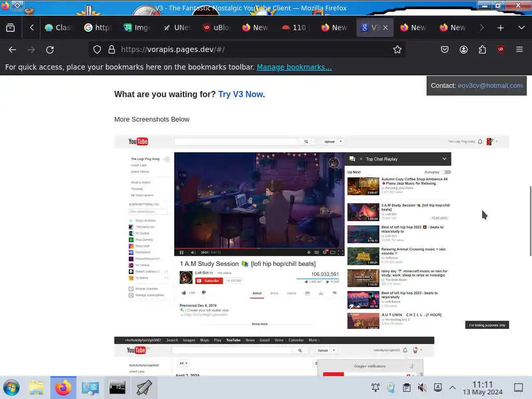Open the List all tabs dropdown
Viewport: 532px width, 399px height.
522,28
